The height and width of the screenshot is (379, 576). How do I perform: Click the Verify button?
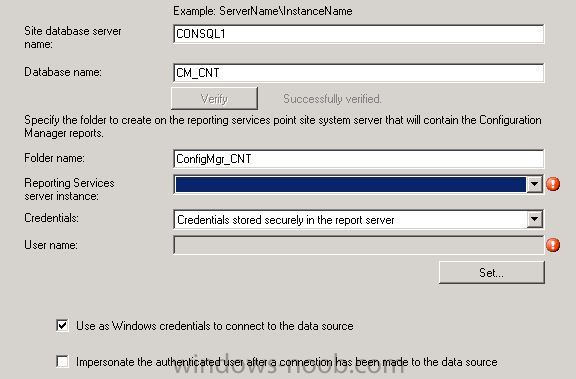pyautogui.click(x=215, y=98)
